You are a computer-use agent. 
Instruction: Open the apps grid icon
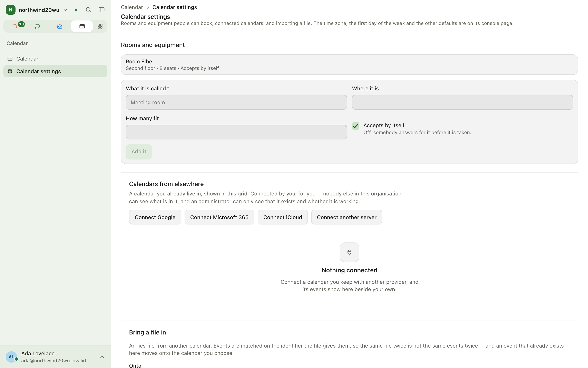tap(100, 26)
